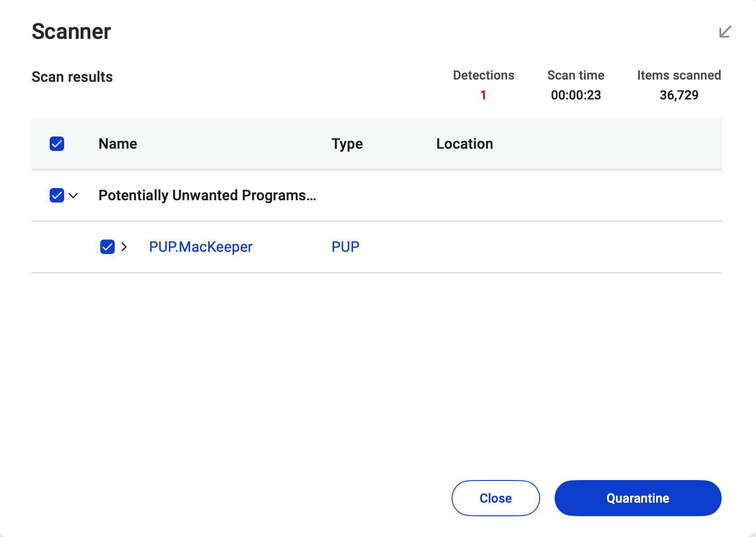Click the Scan time value
756x537 pixels.
point(576,95)
